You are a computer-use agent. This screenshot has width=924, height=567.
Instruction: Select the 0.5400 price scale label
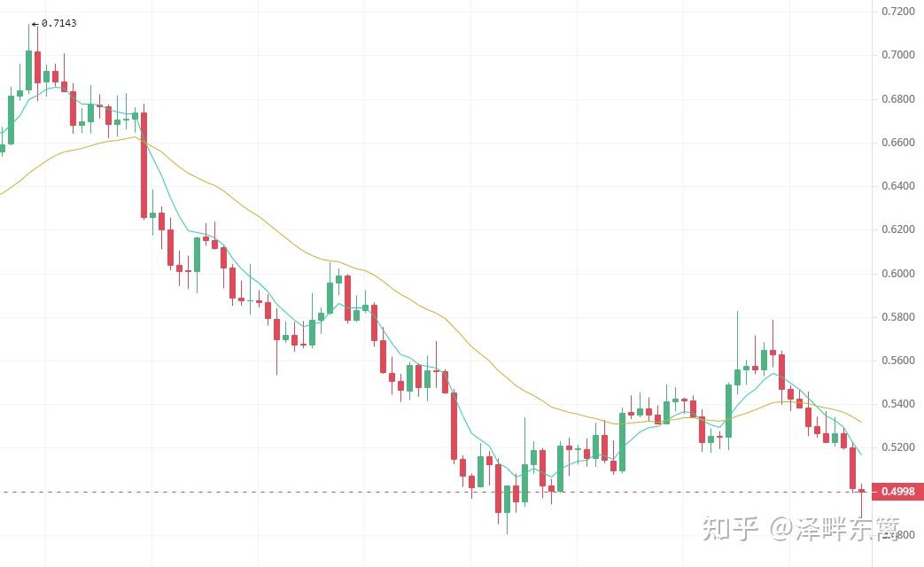(897, 404)
